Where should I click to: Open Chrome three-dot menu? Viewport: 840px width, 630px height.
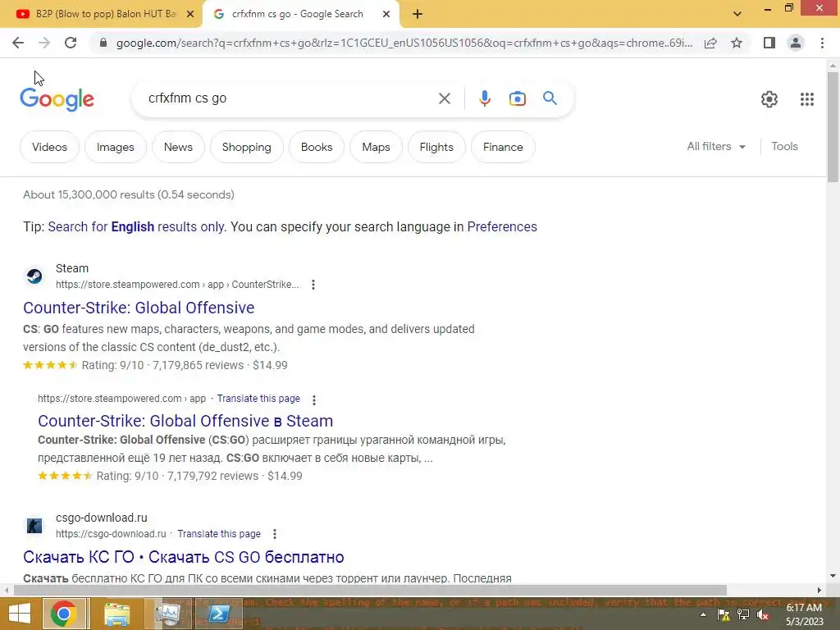coord(822,43)
